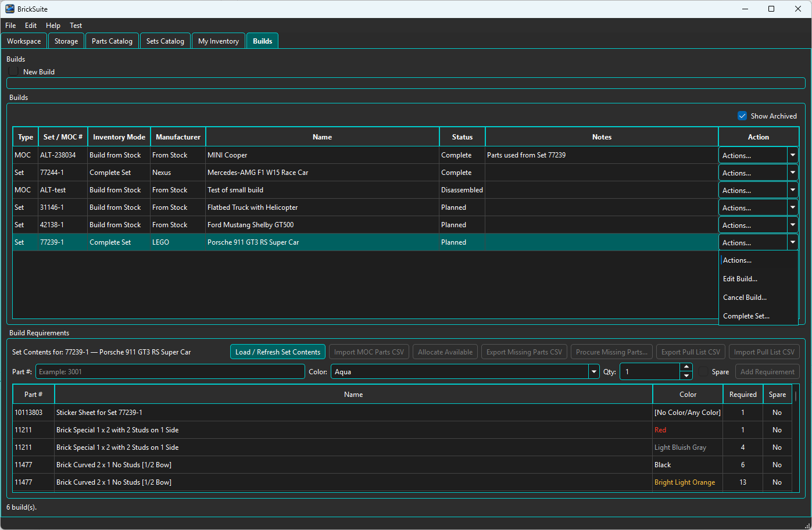
Task: Switch to the Sets Catalog tab
Action: tap(165, 41)
